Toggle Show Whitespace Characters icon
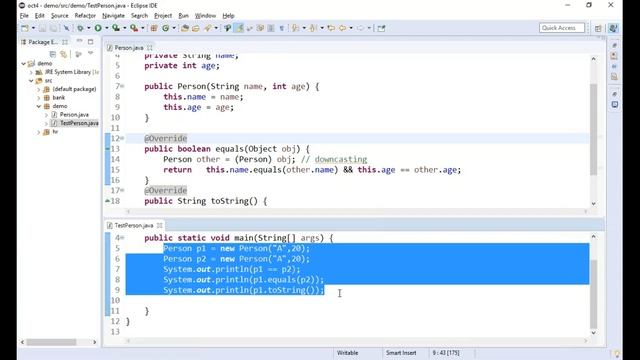This screenshot has width=640, height=360. 282,28
